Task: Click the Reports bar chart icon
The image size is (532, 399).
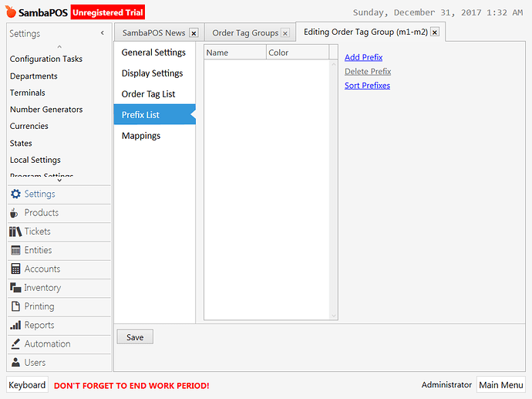Action: pyautogui.click(x=15, y=325)
